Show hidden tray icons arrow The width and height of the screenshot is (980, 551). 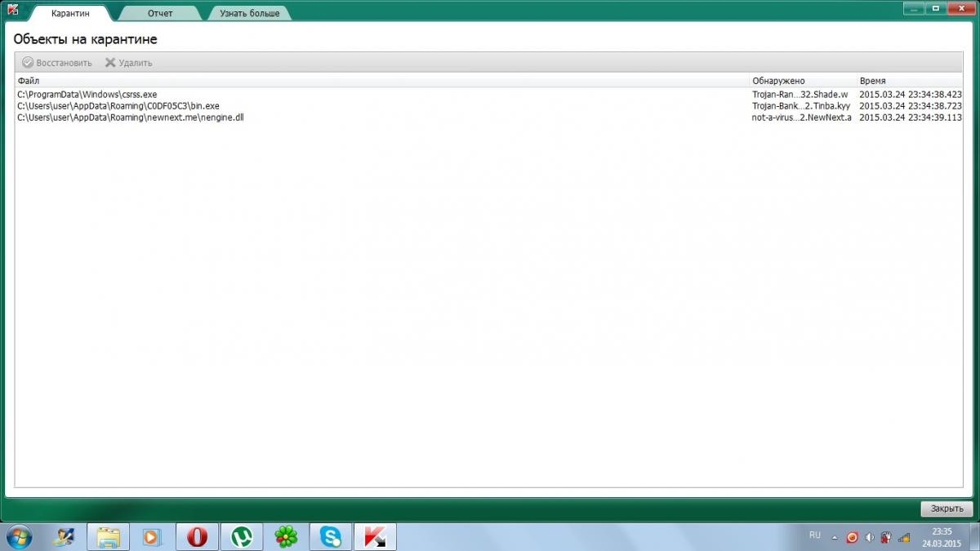tap(834, 537)
